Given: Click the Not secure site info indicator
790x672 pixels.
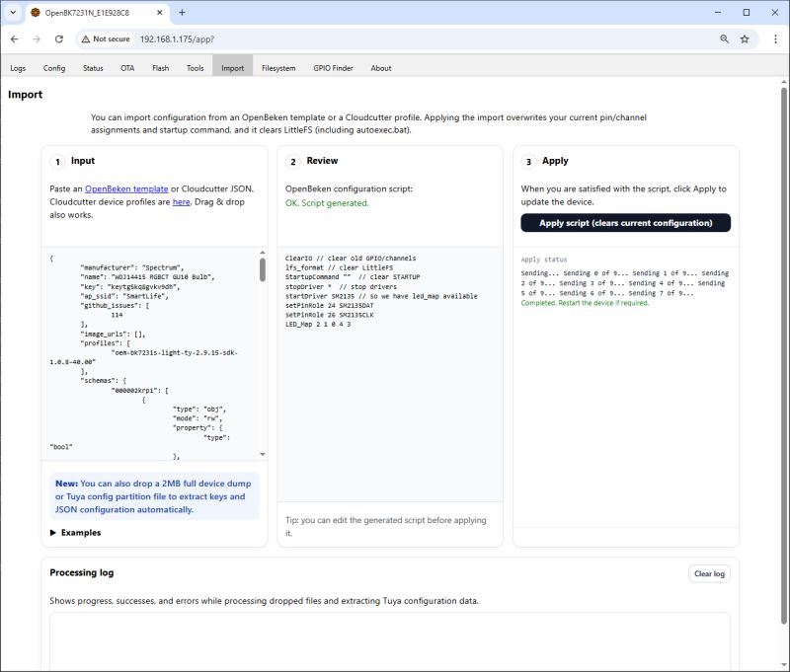Looking at the screenshot, I should click(x=106, y=40).
